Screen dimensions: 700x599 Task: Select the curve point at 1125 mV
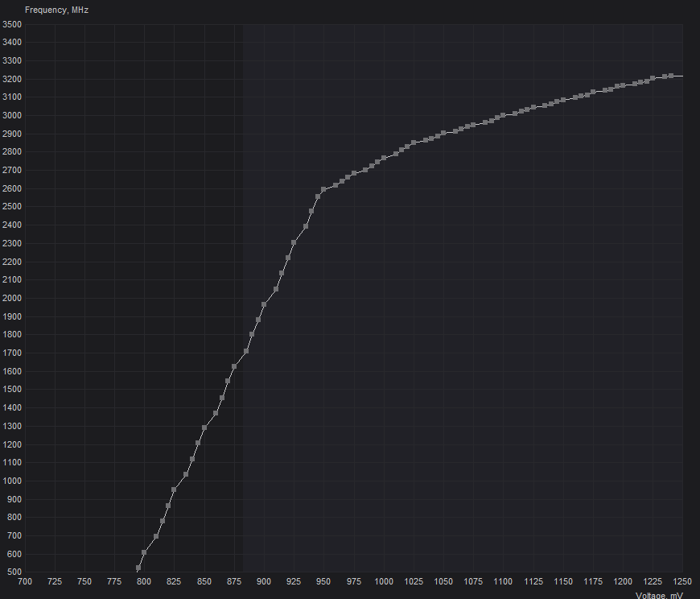tap(533, 107)
